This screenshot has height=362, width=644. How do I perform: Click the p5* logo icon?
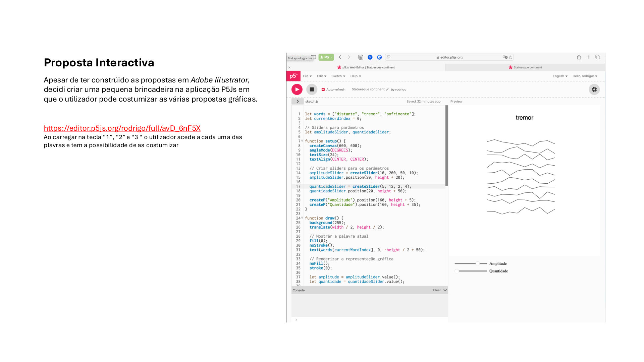(293, 76)
